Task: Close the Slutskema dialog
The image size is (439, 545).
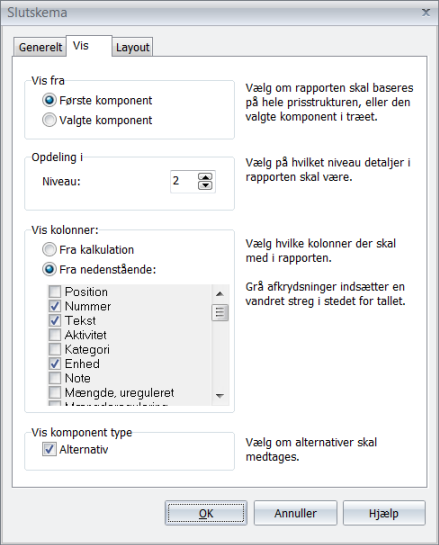Action: tap(426, 13)
